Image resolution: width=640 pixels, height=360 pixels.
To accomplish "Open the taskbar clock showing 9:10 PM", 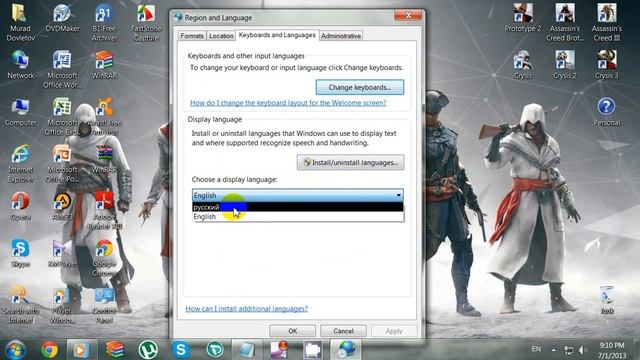I will [612, 350].
